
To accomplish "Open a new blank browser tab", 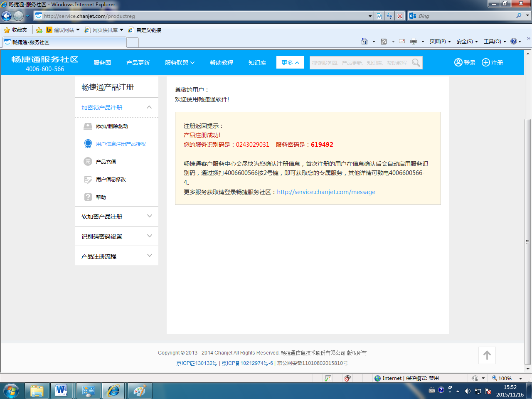I will pos(133,42).
